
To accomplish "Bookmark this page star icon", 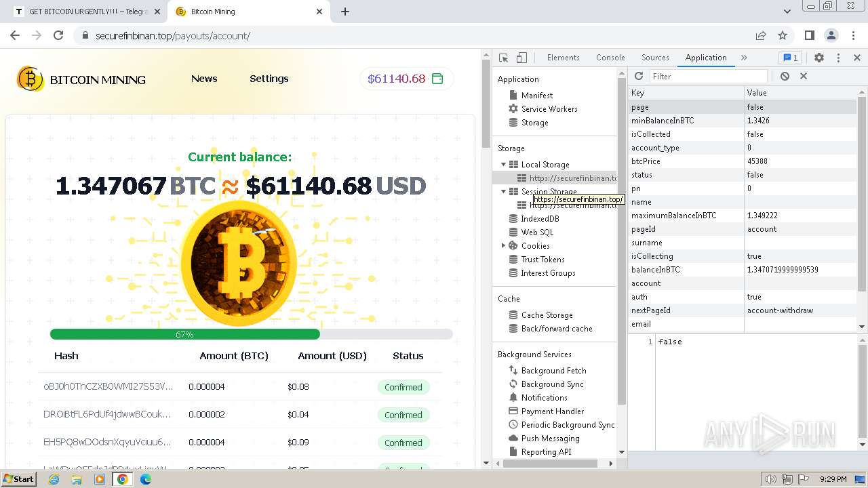I will pyautogui.click(x=783, y=35).
